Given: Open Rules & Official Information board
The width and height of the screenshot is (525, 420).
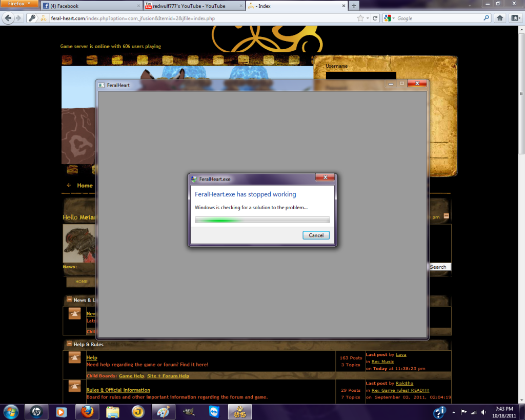Looking at the screenshot, I should coord(118,390).
